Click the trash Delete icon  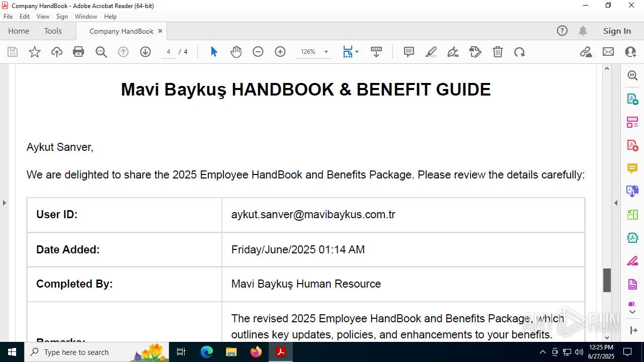click(498, 52)
